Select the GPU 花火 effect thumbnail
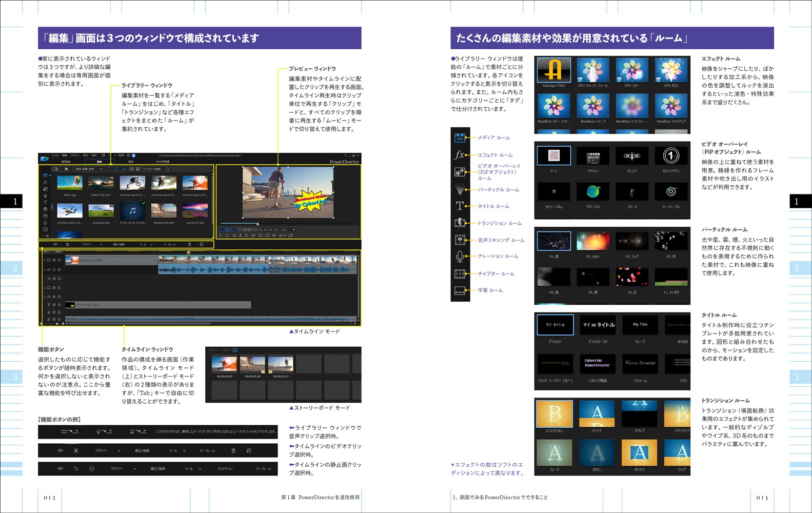 670,71
